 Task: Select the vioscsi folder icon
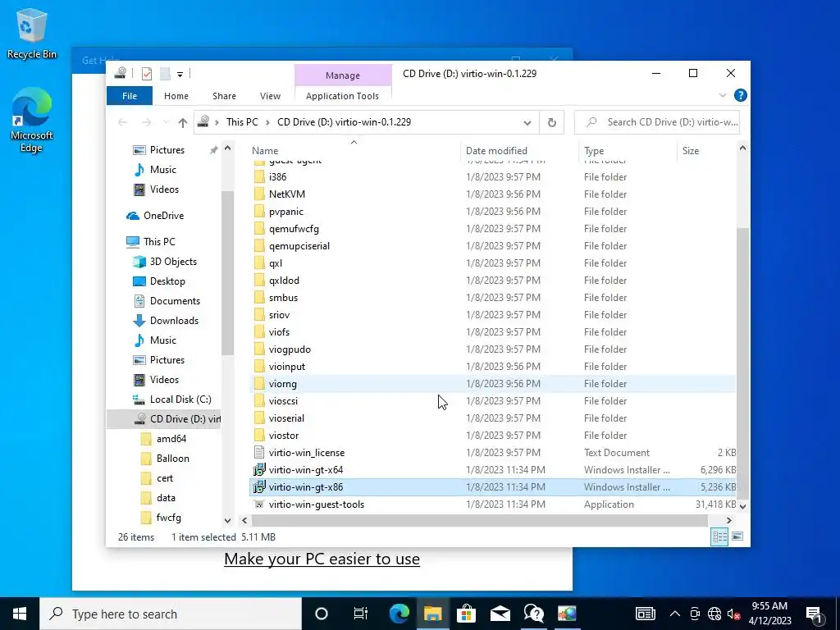click(259, 400)
